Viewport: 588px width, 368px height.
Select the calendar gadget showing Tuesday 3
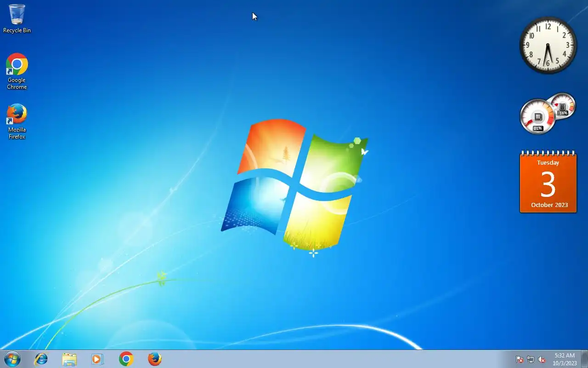548,182
